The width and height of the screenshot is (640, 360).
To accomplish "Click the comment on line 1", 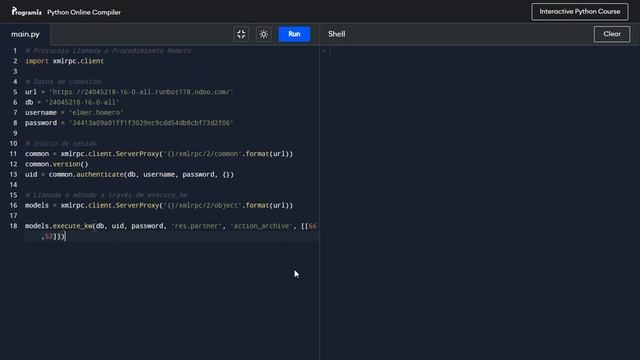I will [x=108, y=51].
